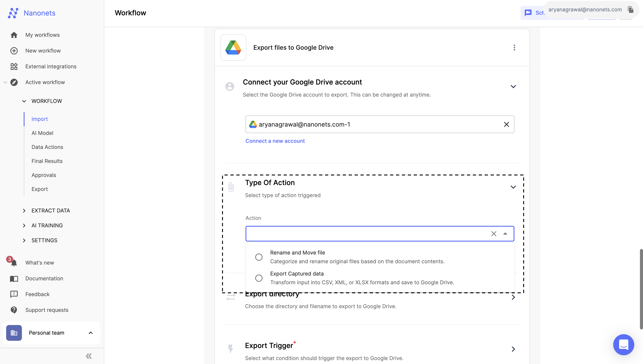The width and height of the screenshot is (643, 364).
Task: Click the Export directory arrows icon
Action: [231, 297]
